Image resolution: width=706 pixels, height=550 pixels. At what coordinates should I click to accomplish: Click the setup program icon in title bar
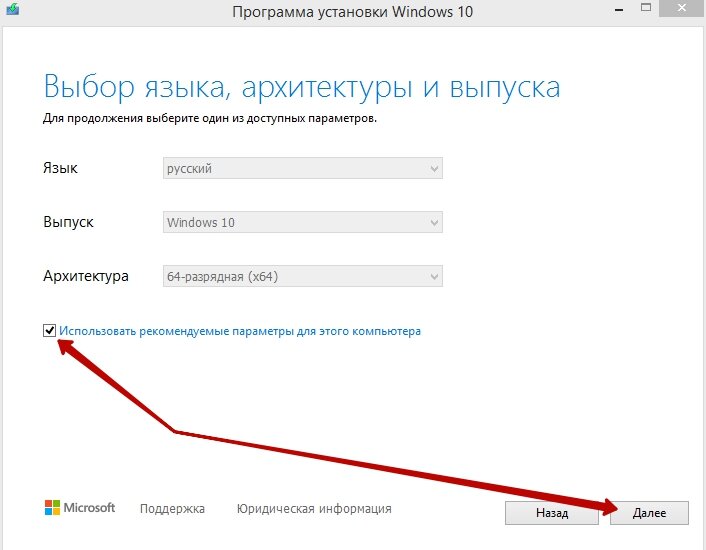click(x=12, y=9)
